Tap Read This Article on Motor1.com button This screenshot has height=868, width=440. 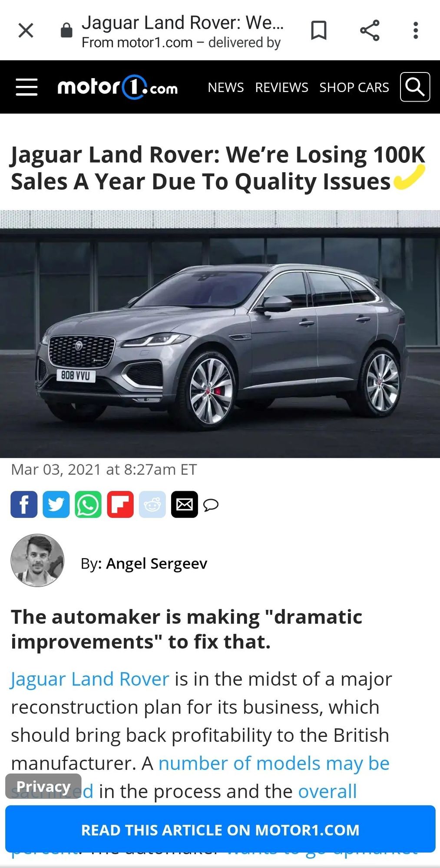tap(220, 830)
